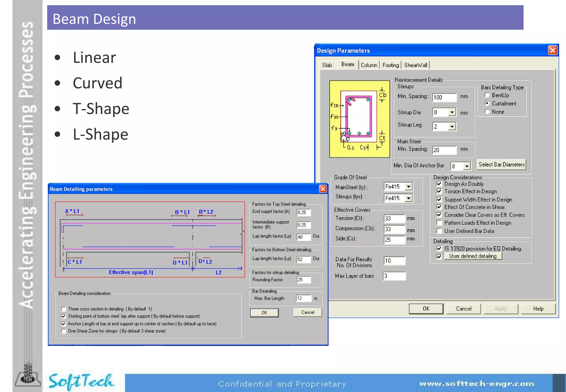Click the SoftTech logo
The image size is (566, 392).
pos(81,381)
